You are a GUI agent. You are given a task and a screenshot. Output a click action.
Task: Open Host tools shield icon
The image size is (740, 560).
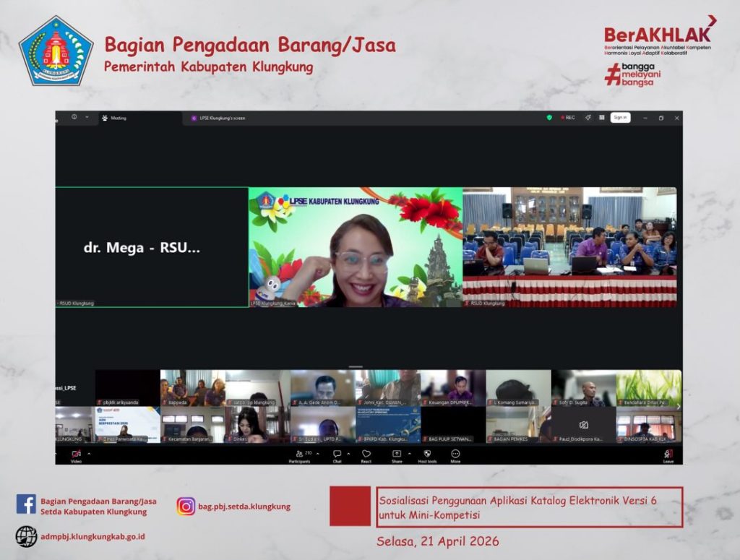pos(427,455)
